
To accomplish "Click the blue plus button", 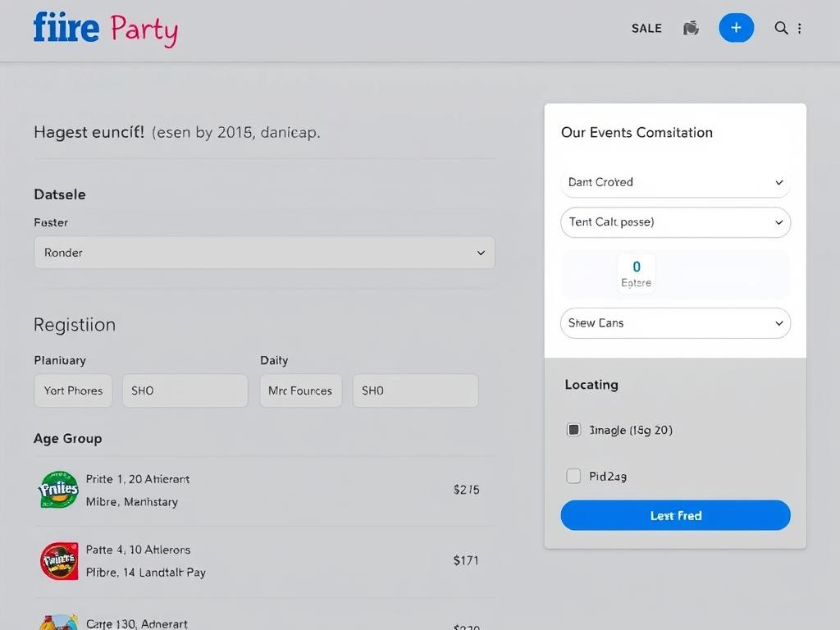I will coord(736,28).
